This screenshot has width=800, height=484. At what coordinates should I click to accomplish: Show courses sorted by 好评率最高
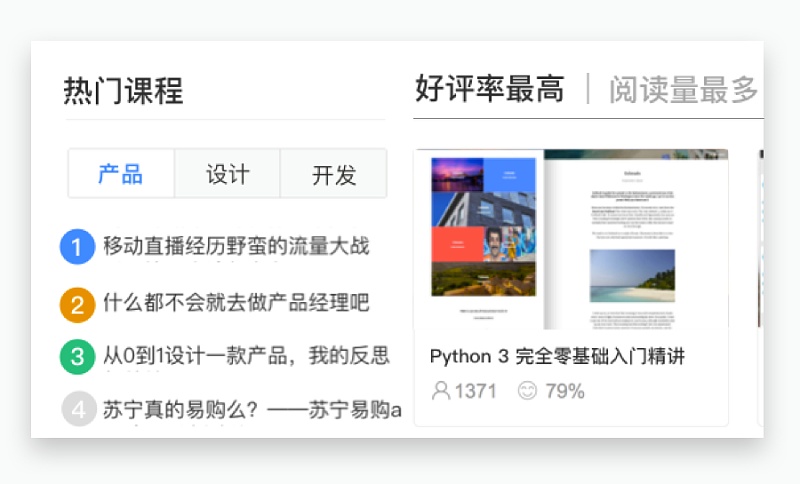coord(489,90)
